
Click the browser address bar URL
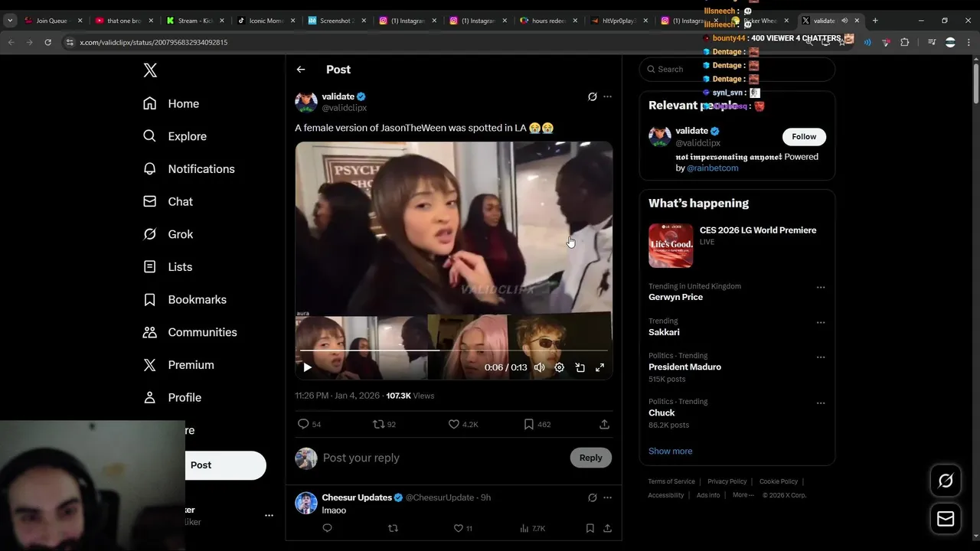tap(154, 42)
